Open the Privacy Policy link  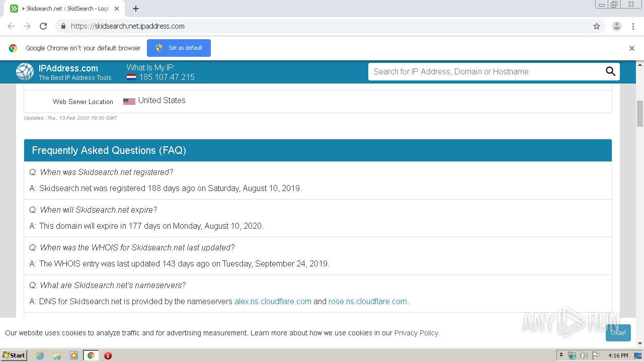click(417, 333)
